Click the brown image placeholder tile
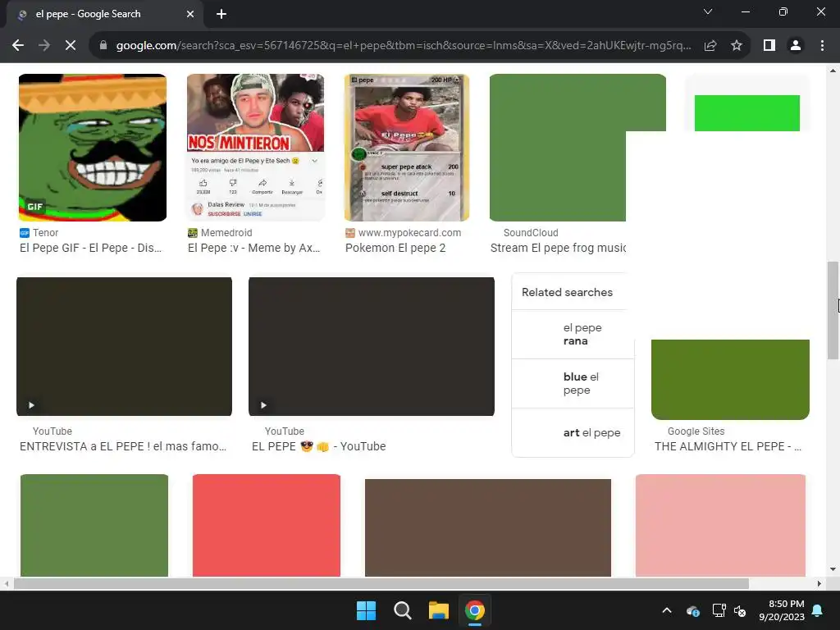 point(488,527)
